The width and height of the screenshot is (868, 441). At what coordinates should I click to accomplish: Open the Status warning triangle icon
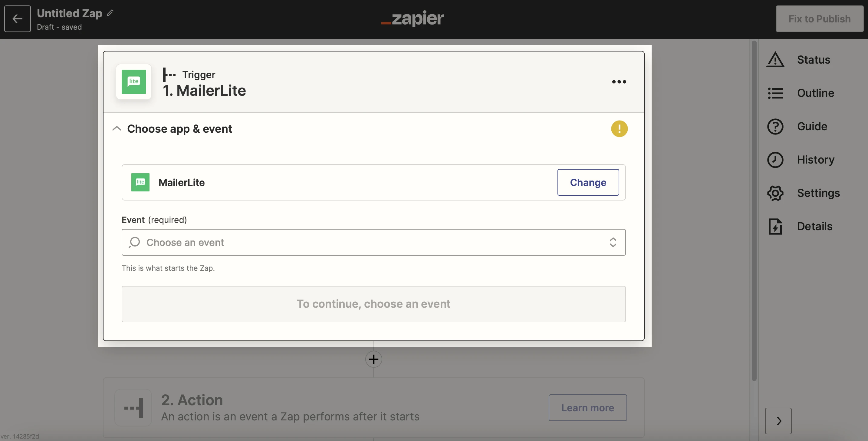coord(775,60)
